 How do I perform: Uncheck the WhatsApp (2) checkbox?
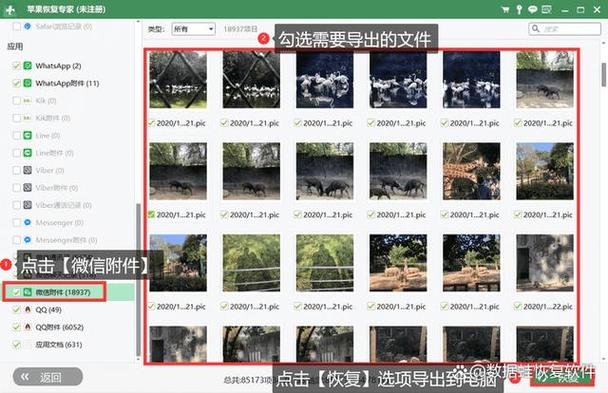point(16,66)
